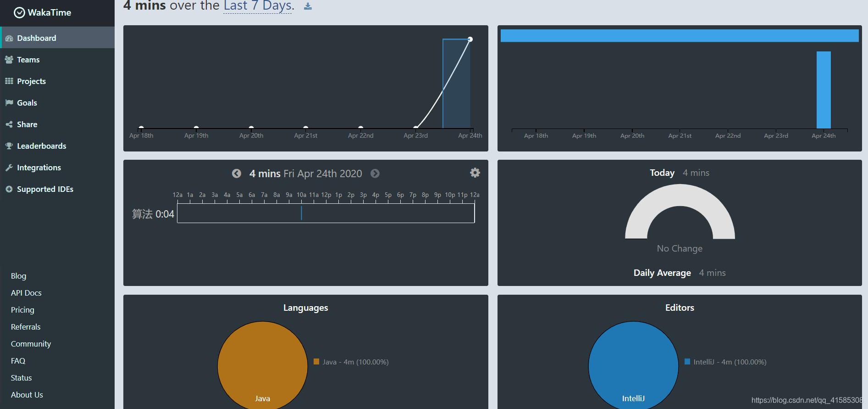Click the Java pie chart slice
Image resolution: width=868 pixels, height=409 pixels.
(x=262, y=365)
